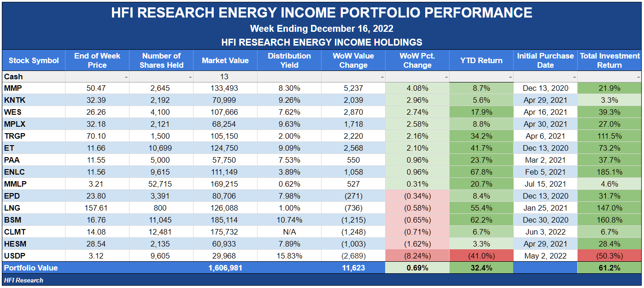Select the HESM stock symbol cell
The image size is (644, 288).
(x=34, y=244)
